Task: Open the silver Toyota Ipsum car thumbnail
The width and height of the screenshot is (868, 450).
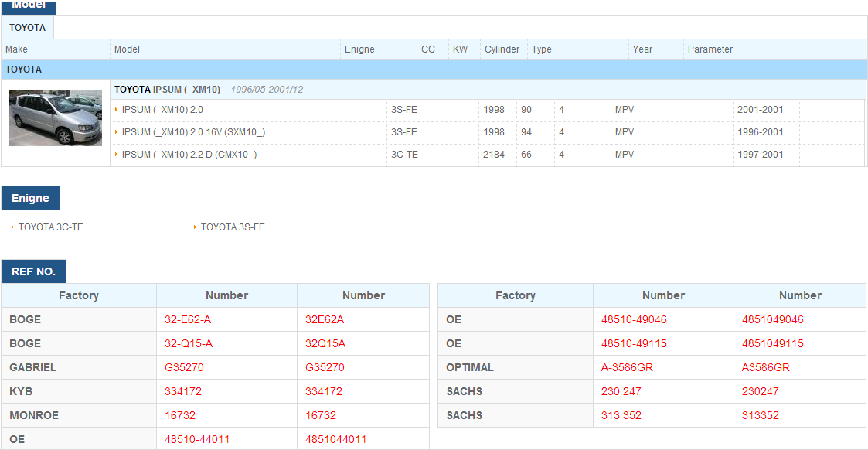Action: [56, 118]
